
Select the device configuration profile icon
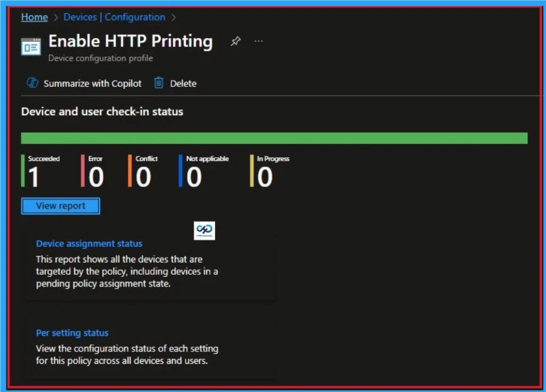(x=31, y=46)
